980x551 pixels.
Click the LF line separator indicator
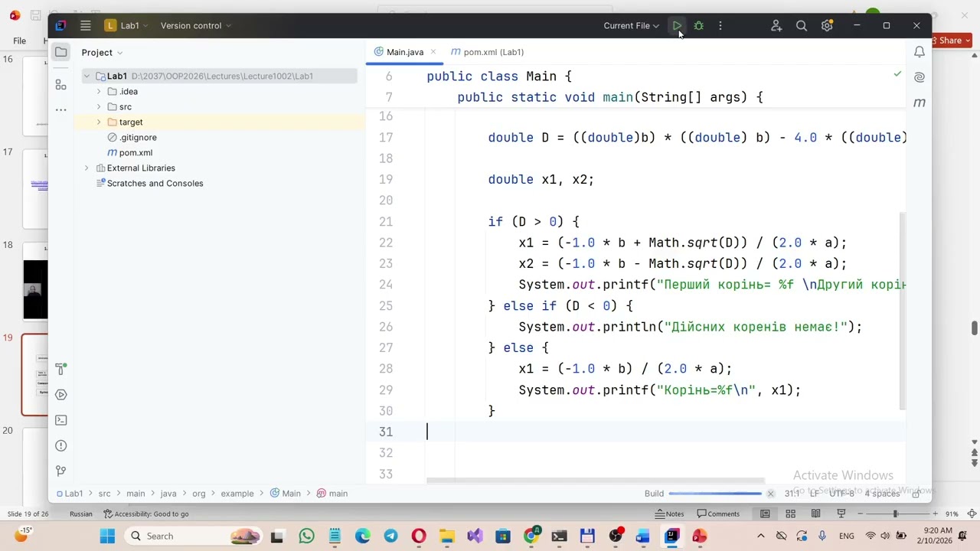coord(815,494)
